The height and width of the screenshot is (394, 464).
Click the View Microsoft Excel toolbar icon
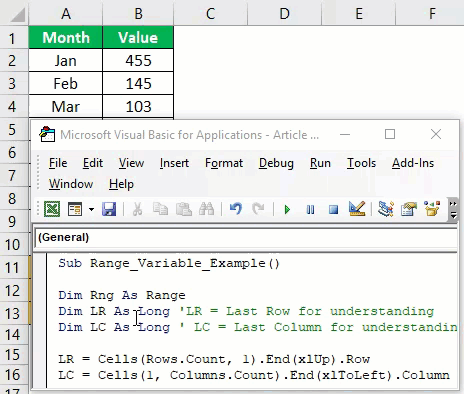[52, 209]
